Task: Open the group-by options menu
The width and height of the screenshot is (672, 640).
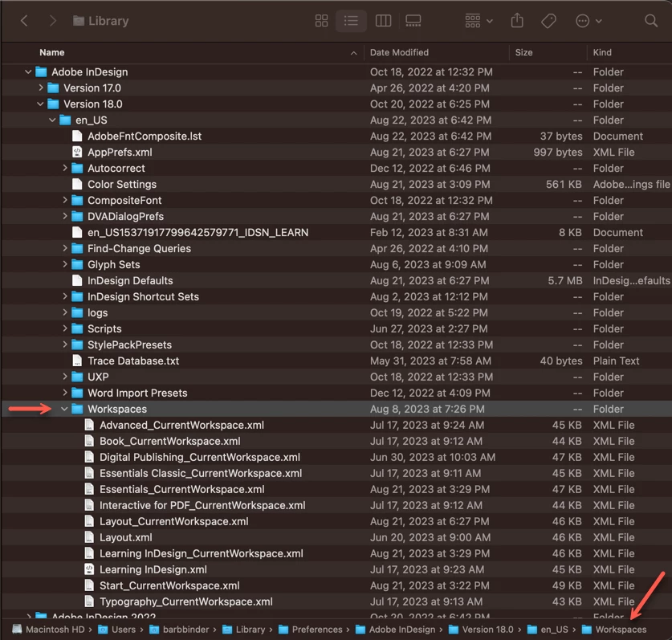Action: click(x=479, y=21)
